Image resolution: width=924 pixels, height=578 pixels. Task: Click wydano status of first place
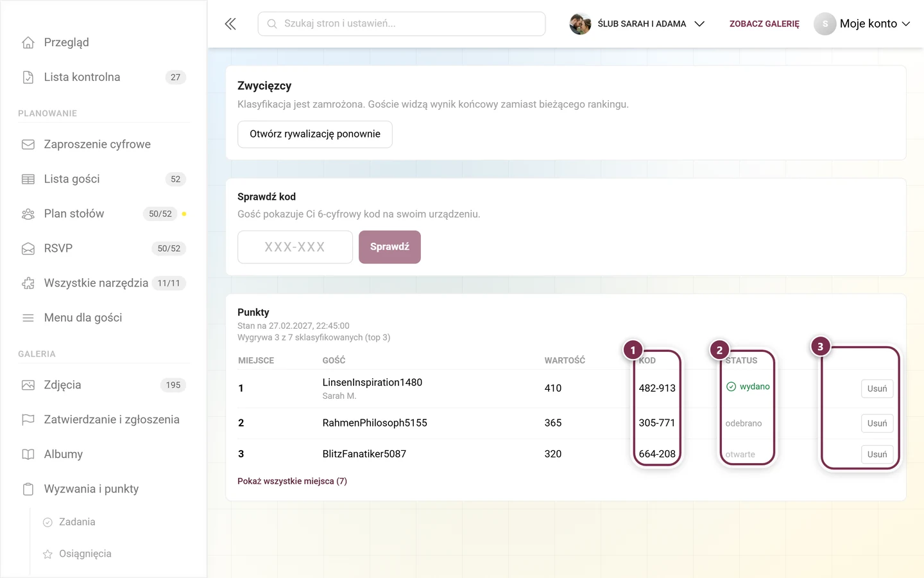[748, 387]
